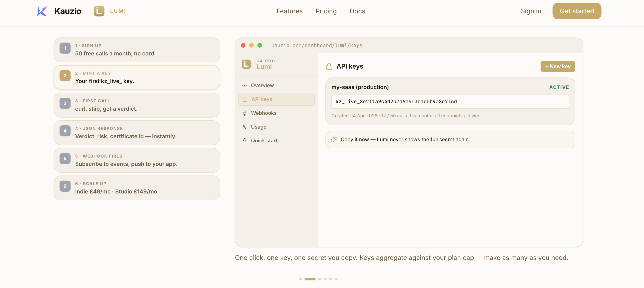Click the active gold carousel indicator
The image size is (644, 288).
click(310, 279)
